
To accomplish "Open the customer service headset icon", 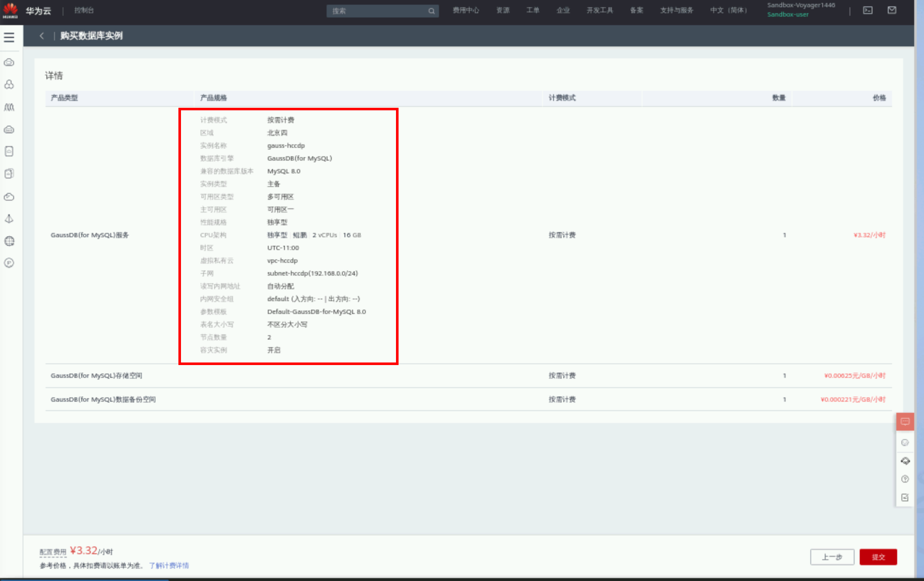I will (x=905, y=461).
